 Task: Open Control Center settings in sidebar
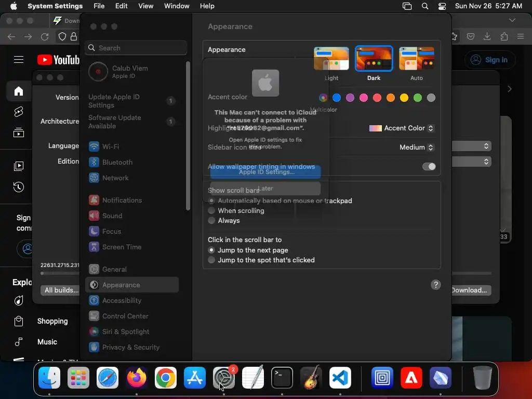click(132, 316)
